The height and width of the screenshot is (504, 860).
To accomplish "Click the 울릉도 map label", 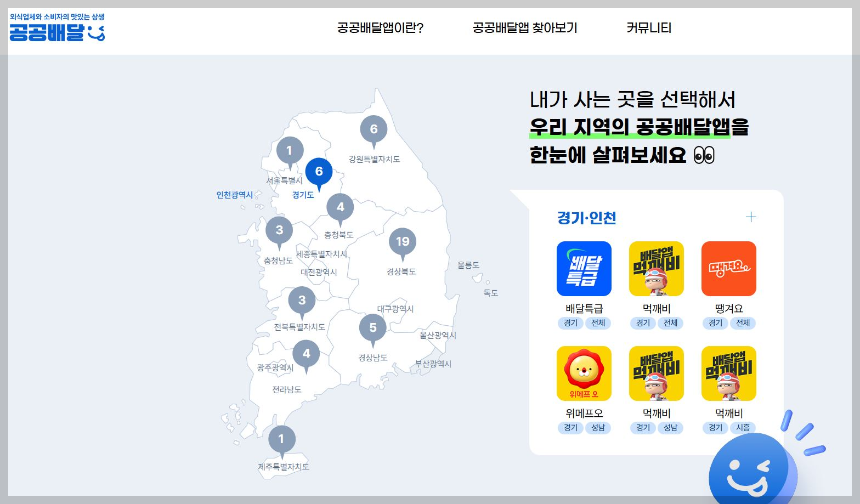I will pyautogui.click(x=468, y=265).
